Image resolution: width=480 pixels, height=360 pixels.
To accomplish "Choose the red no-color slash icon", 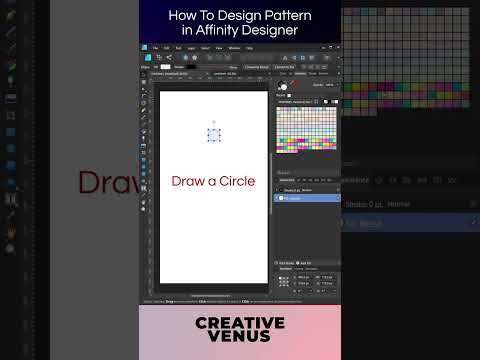I will point(295,83).
